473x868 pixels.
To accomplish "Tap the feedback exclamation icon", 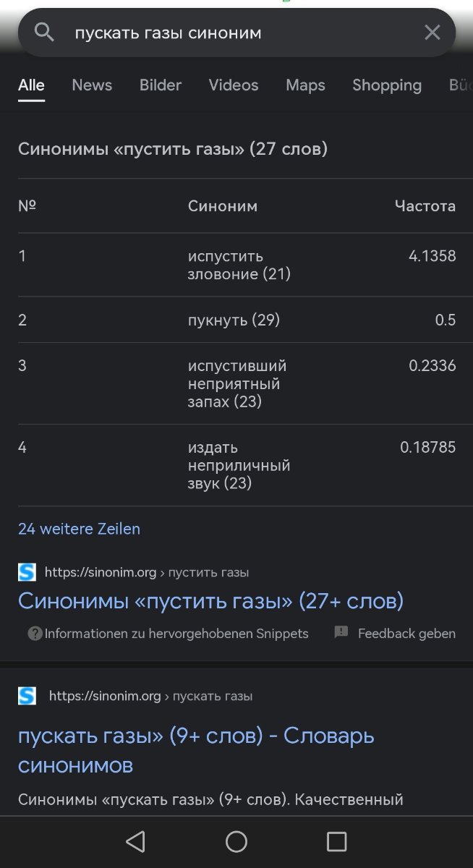I will click(341, 633).
